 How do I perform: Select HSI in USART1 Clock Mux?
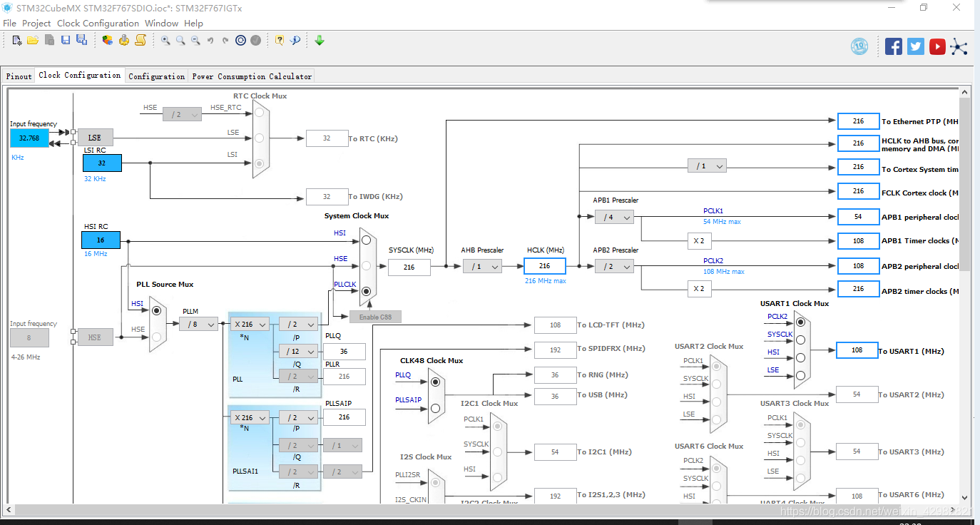click(x=800, y=357)
